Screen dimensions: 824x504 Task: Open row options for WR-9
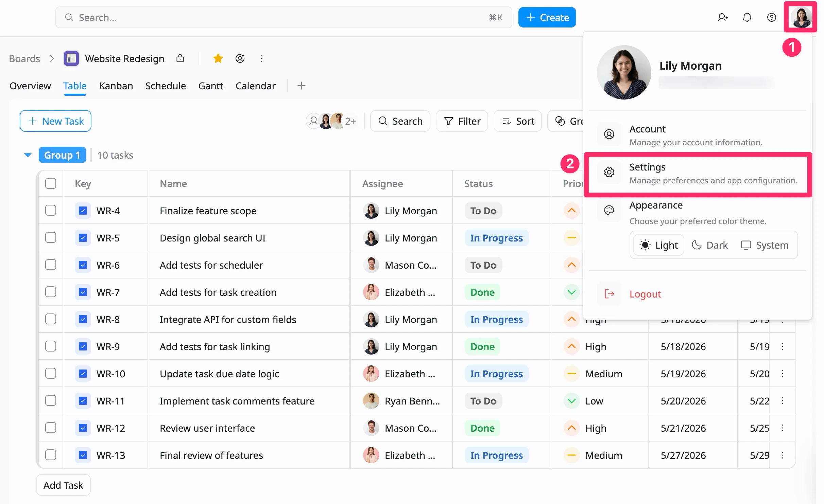coord(782,346)
